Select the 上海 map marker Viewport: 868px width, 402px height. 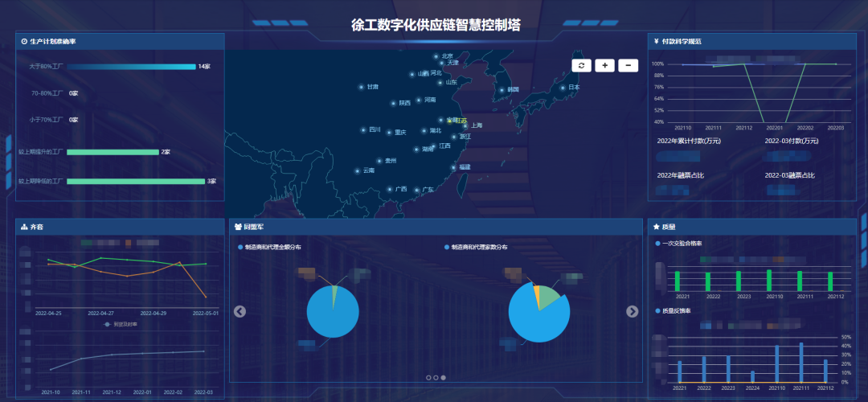coord(465,126)
